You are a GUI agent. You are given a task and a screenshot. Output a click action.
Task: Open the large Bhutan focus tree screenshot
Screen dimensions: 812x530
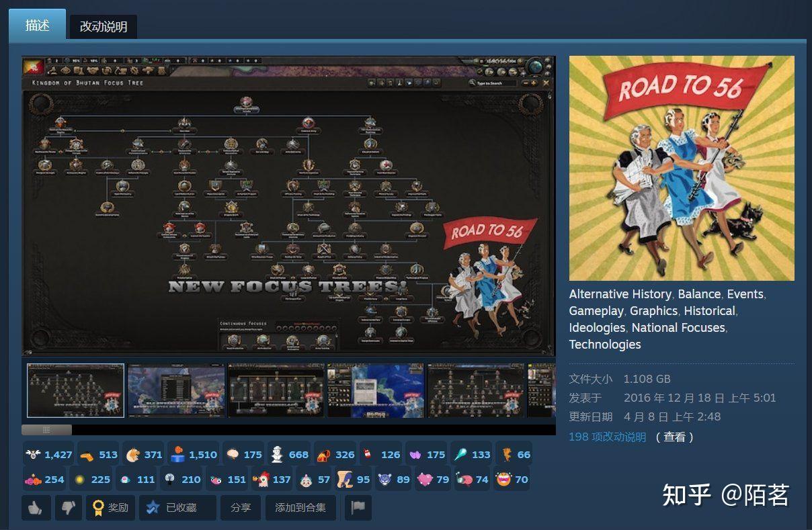coord(288,206)
